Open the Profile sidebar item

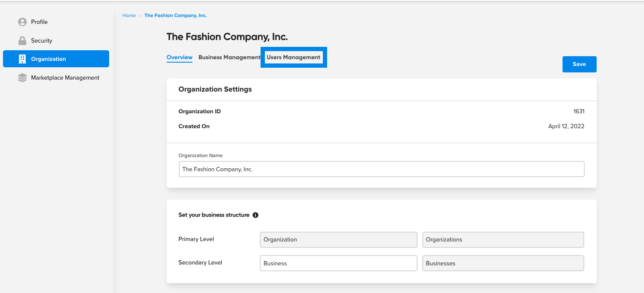coord(56,22)
